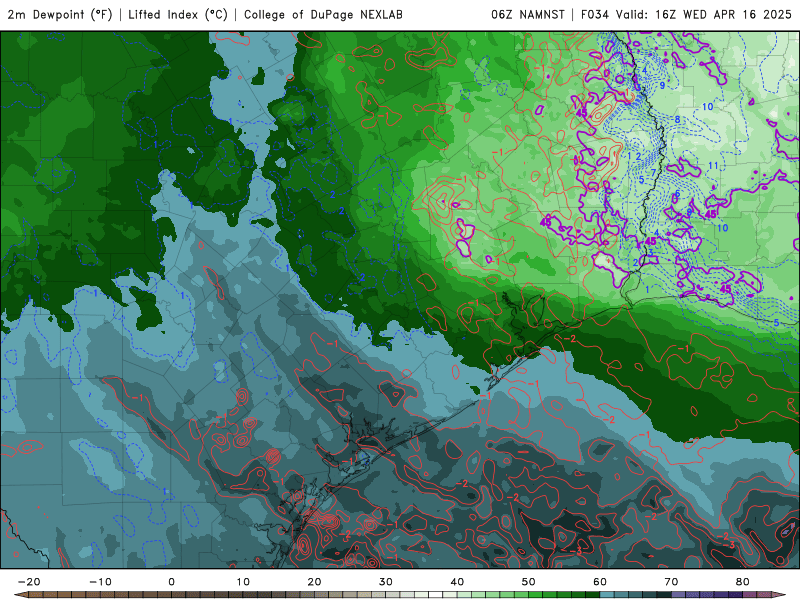Click the "0" color scale label
The width and height of the screenshot is (800, 600).
tap(171, 582)
